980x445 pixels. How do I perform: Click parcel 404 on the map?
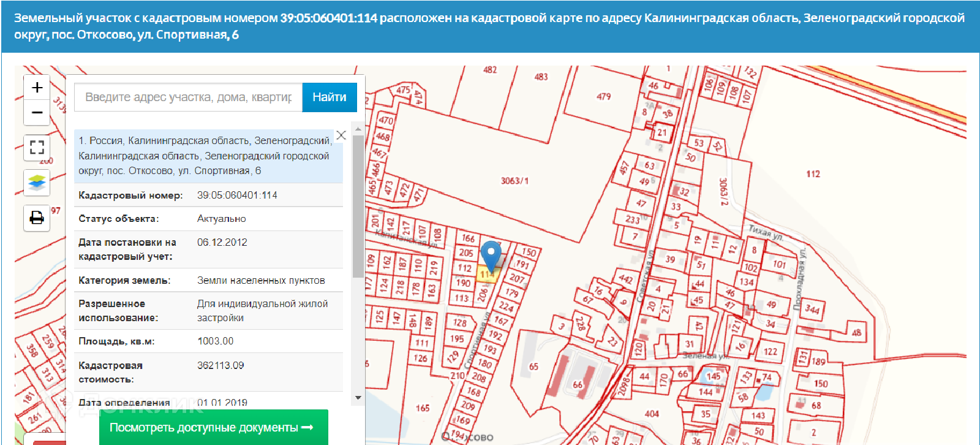[x=652, y=414]
